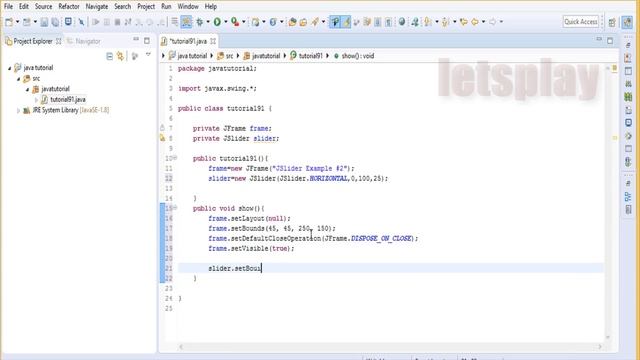This screenshot has width=640, height=360.
Task: Click the New Java Package icon
Action: coord(256,22)
